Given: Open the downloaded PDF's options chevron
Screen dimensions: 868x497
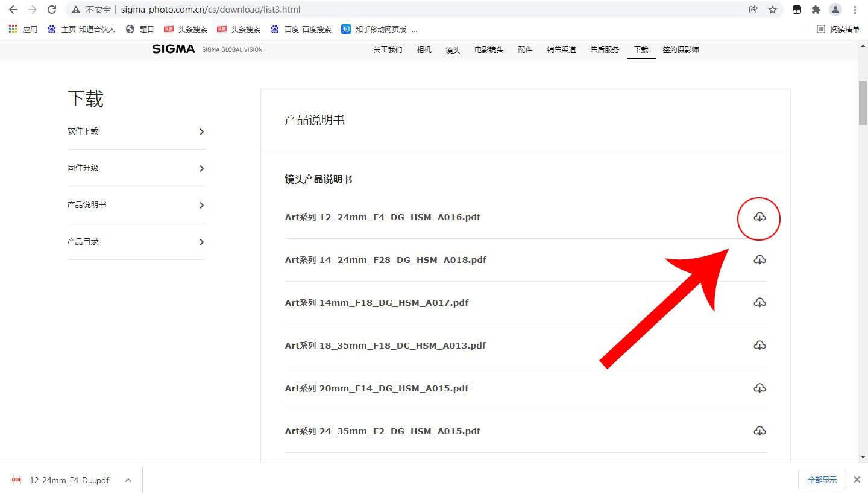Looking at the screenshot, I should click(x=128, y=480).
